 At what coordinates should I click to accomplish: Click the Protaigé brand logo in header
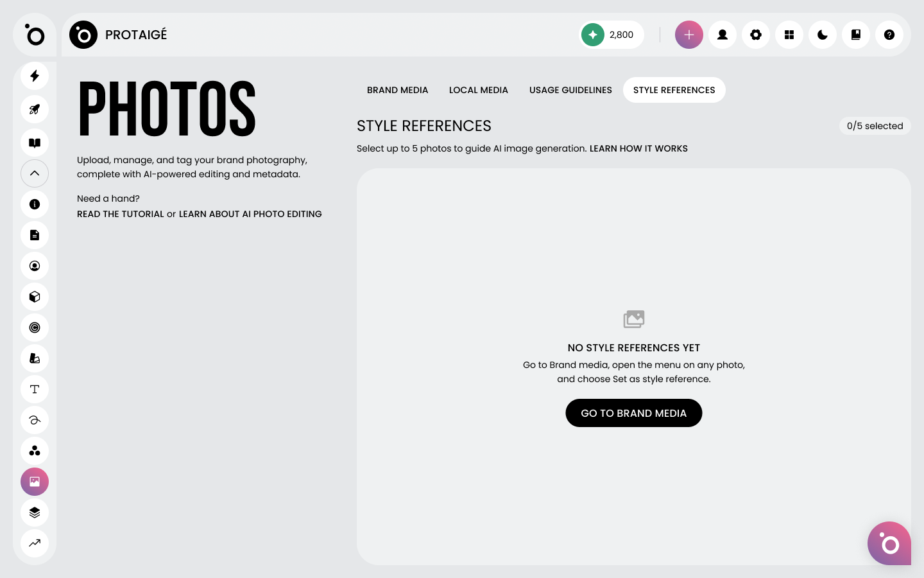click(x=83, y=35)
